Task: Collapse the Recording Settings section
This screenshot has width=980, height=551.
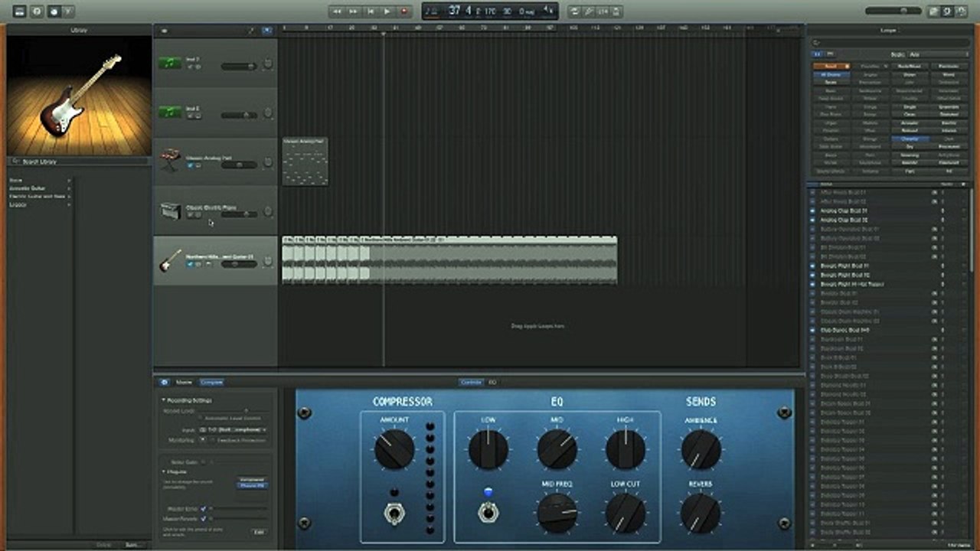Action: pos(164,400)
